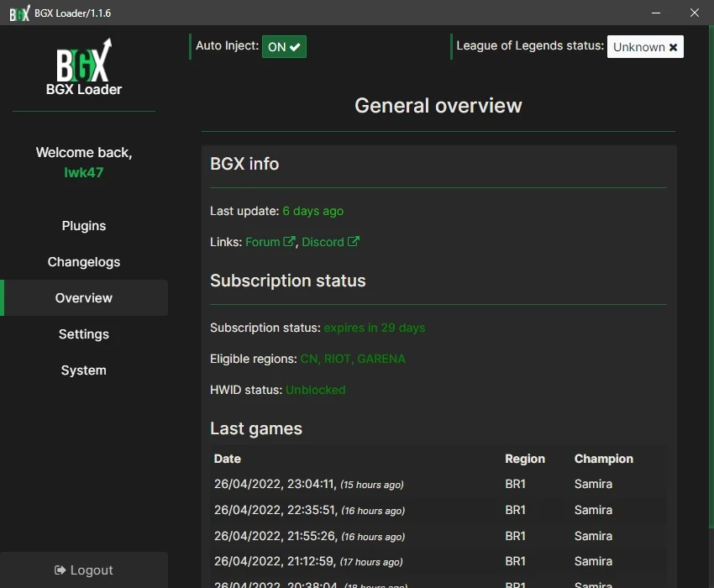Click the username lwk47
Screen dimensions: 714x588
click(84, 172)
